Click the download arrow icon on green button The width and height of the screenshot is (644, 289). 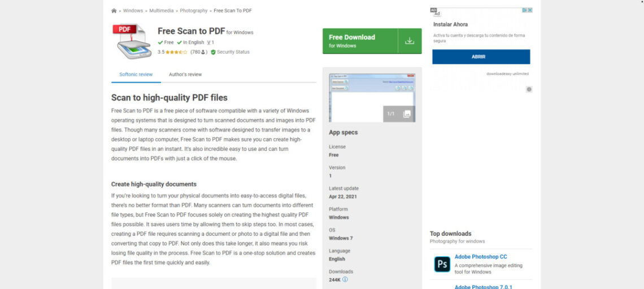(x=410, y=41)
